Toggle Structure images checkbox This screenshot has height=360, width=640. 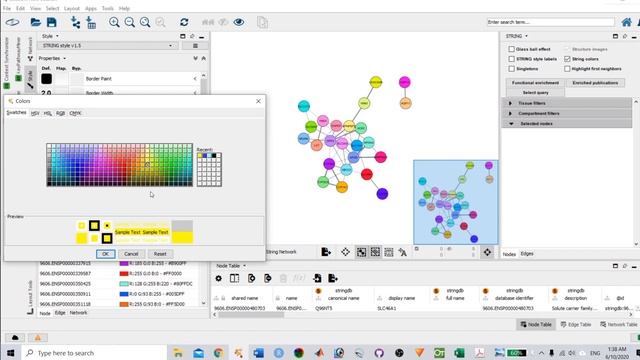[x=567, y=49]
